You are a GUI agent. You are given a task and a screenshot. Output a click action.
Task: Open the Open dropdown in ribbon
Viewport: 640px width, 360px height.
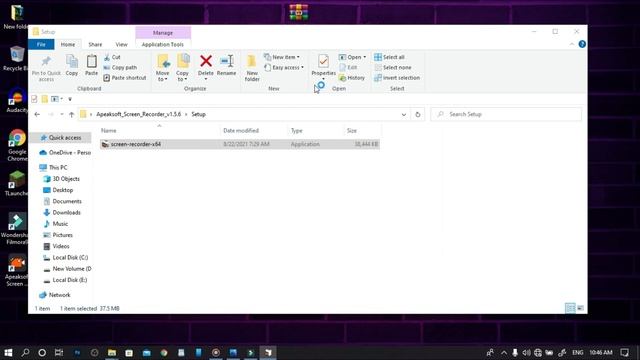tap(353, 57)
